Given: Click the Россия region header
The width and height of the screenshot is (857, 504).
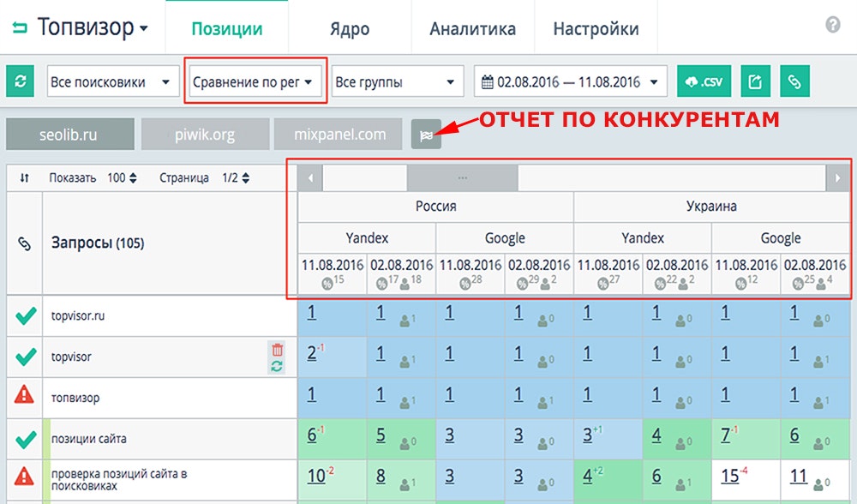Looking at the screenshot, I should click(435, 207).
